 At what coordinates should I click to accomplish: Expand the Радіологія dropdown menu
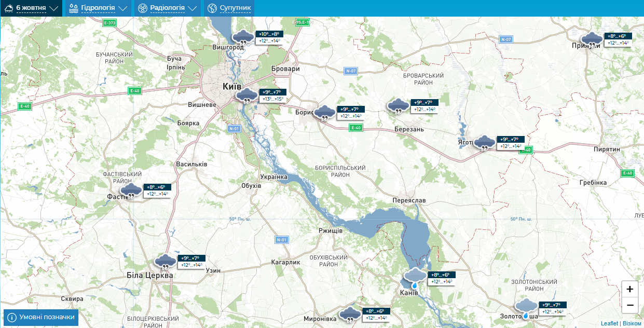167,8
